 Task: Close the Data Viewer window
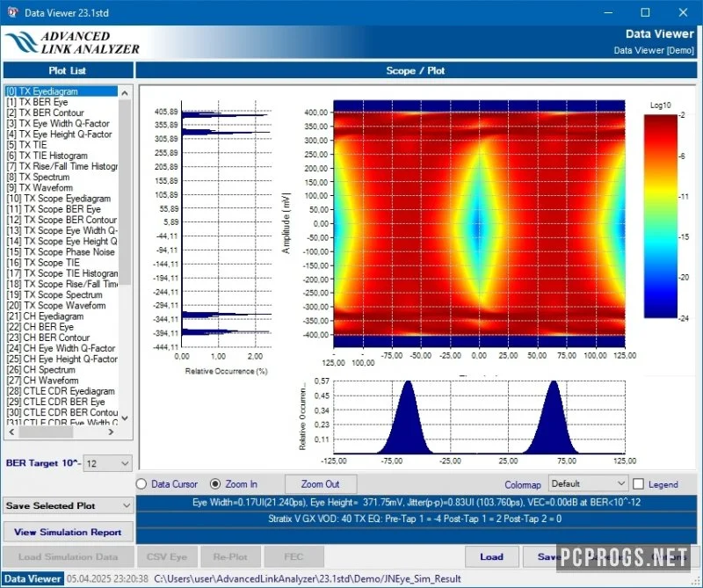683,12
